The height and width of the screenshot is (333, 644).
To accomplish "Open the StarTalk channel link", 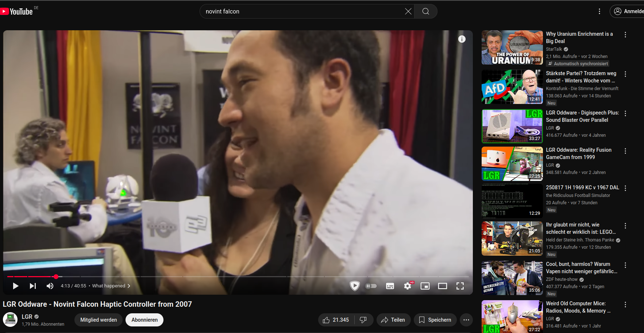I will tap(554, 49).
